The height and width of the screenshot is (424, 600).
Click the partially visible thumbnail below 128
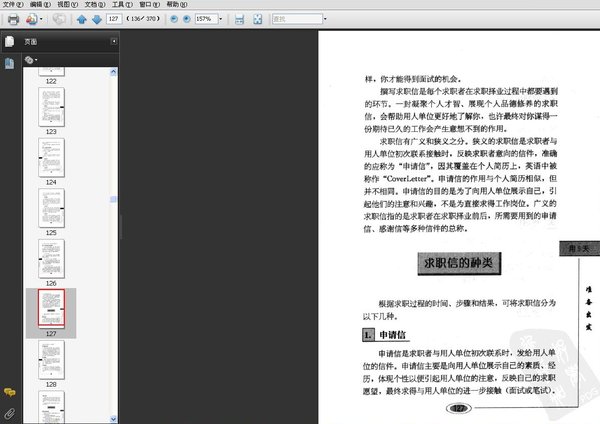[x=51, y=407]
